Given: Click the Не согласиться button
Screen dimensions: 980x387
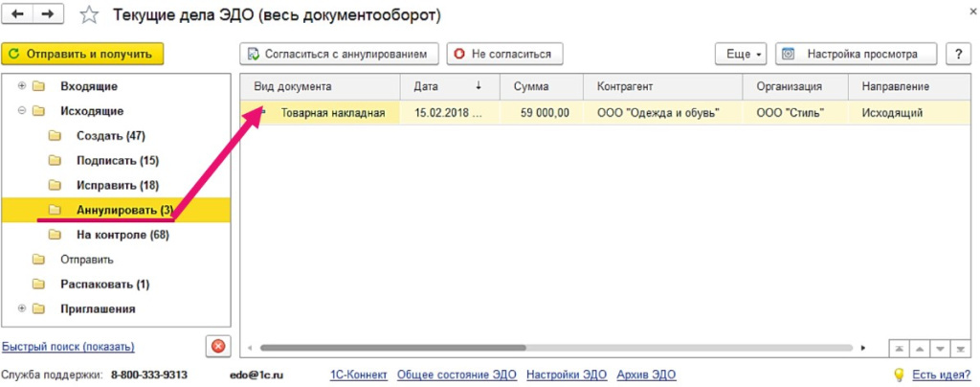Looking at the screenshot, I should 506,54.
